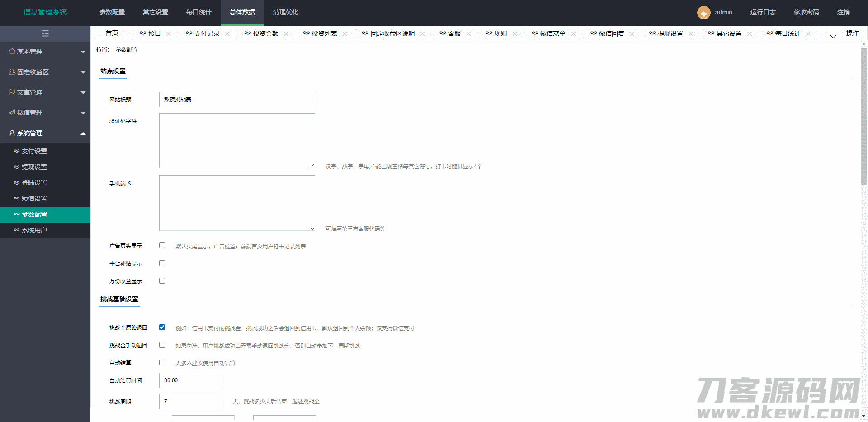Check 挑战金手动退回 checkbox
Screen dimensions: 868x422
point(162,345)
